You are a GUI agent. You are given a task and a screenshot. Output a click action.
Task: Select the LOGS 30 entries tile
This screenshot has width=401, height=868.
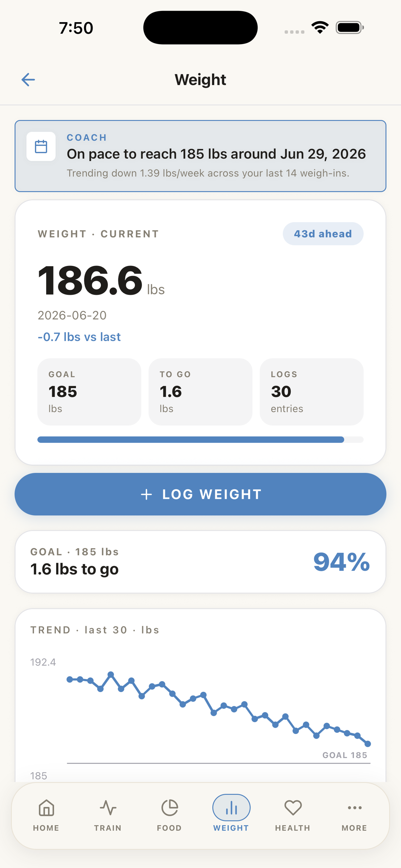311,392
